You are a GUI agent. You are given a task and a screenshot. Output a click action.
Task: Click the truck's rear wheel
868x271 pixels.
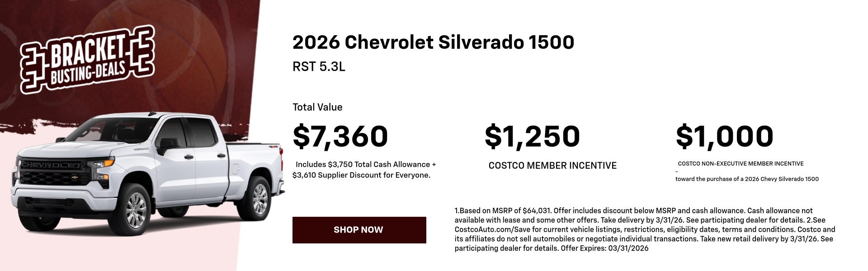tap(259, 199)
